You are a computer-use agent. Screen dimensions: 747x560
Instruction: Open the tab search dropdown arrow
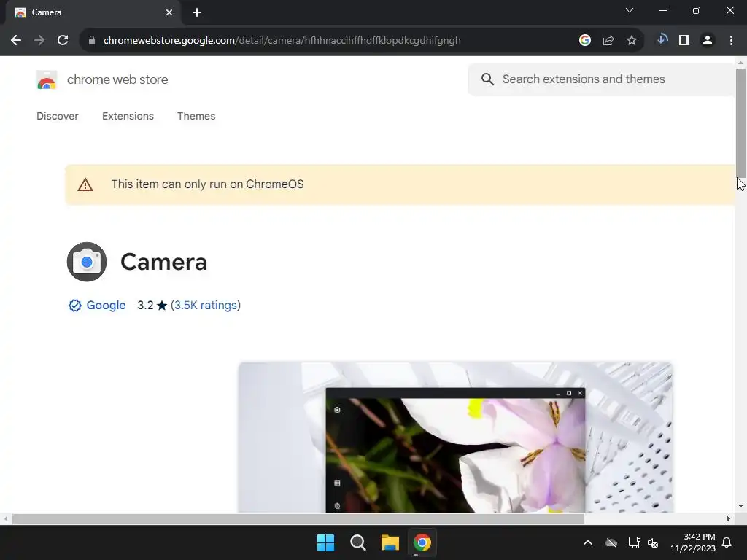tap(630, 10)
